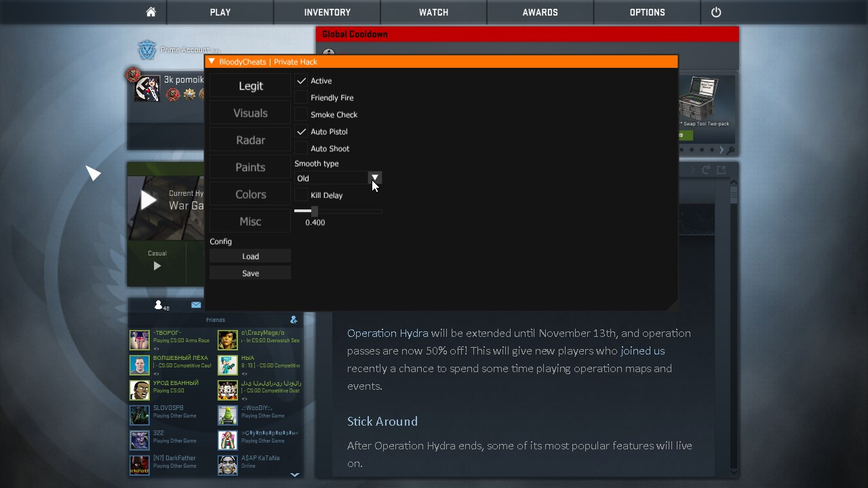Click avatar of friend 322
Screen dimensions: 868x488
click(x=139, y=441)
